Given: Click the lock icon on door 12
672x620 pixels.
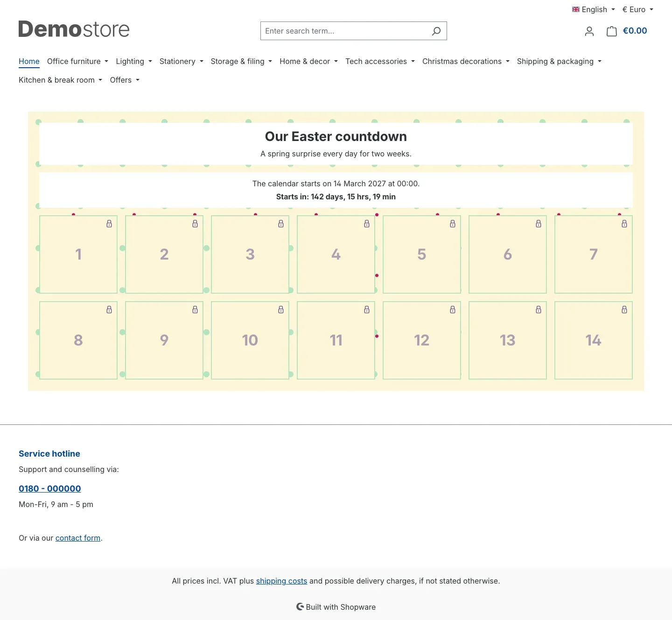Looking at the screenshot, I should coord(453,310).
